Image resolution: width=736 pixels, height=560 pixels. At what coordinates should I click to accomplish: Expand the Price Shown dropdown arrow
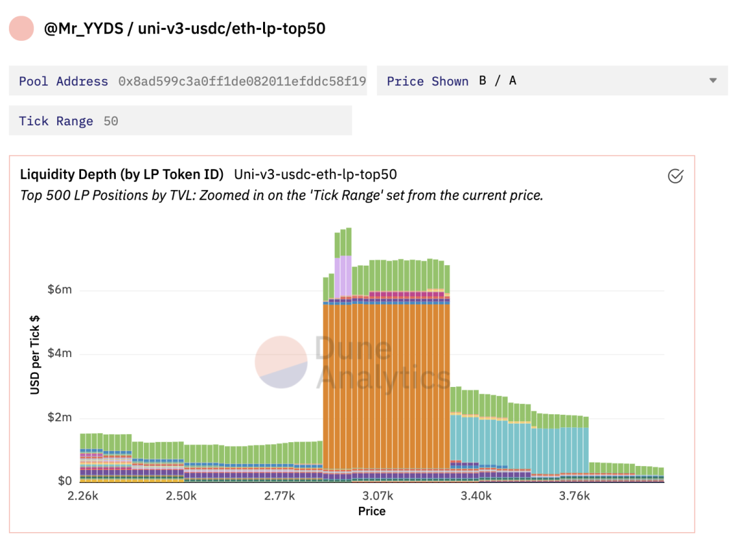click(713, 81)
